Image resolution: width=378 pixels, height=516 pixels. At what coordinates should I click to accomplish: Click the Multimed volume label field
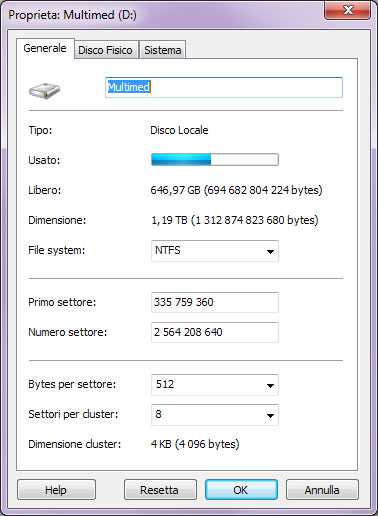(x=224, y=87)
